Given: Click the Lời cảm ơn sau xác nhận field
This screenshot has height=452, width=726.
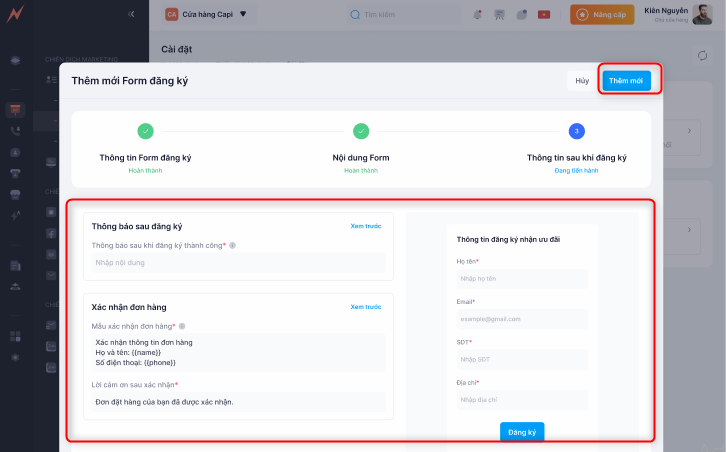Looking at the screenshot, I should 238,402.
